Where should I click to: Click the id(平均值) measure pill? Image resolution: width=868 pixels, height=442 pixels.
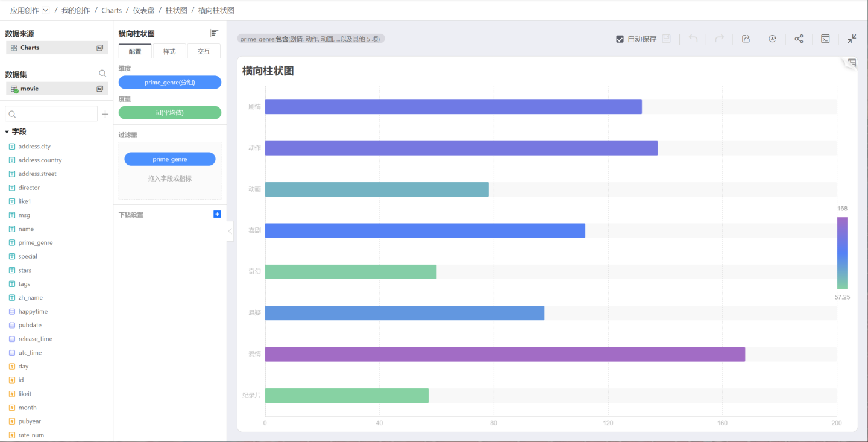[170, 112]
